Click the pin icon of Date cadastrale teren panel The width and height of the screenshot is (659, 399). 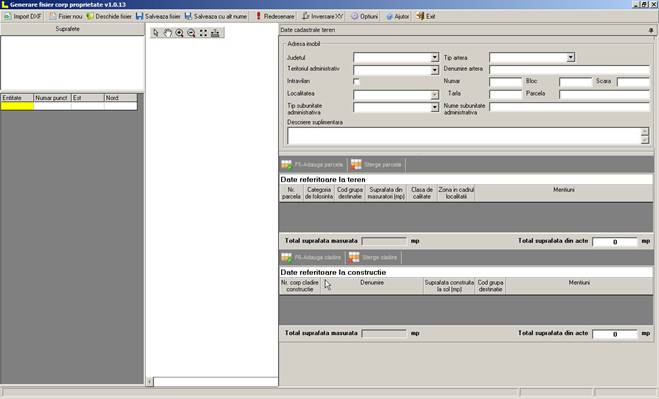pyautogui.click(x=651, y=30)
